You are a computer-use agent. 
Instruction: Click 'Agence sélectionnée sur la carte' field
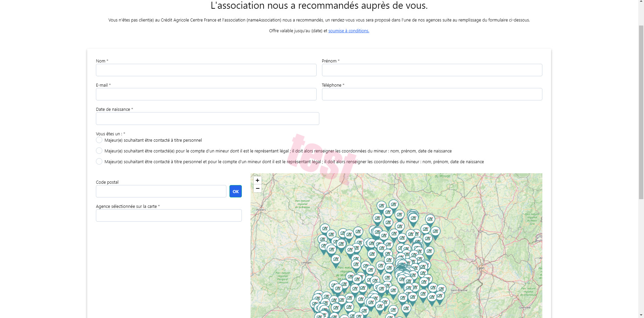point(169,215)
